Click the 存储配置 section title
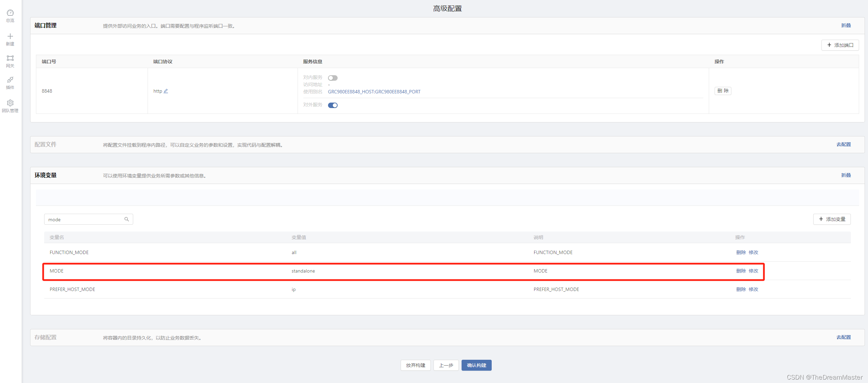The image size is (868, 383). click(x=46, y=337)
